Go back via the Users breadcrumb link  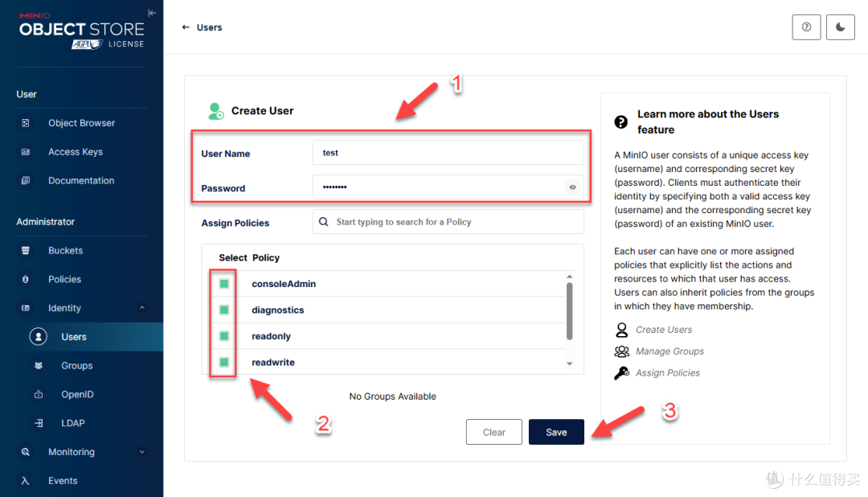tap(209, 27)
